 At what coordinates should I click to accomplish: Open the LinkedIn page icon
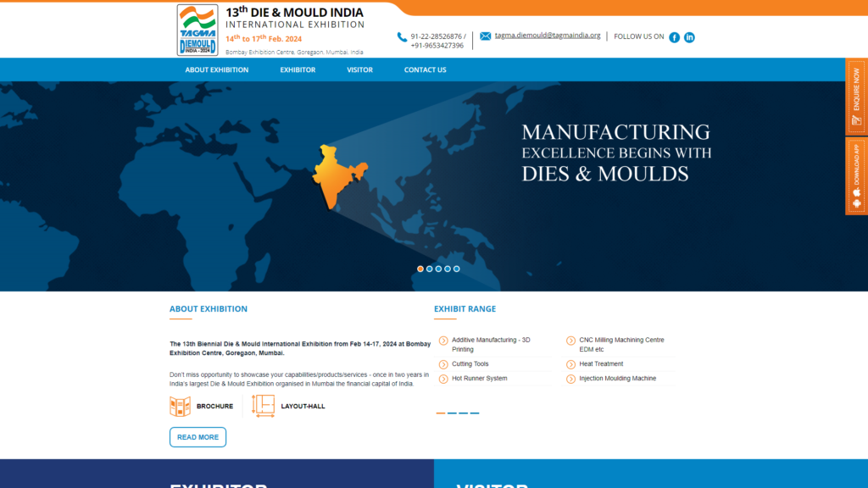pos(689,37)
